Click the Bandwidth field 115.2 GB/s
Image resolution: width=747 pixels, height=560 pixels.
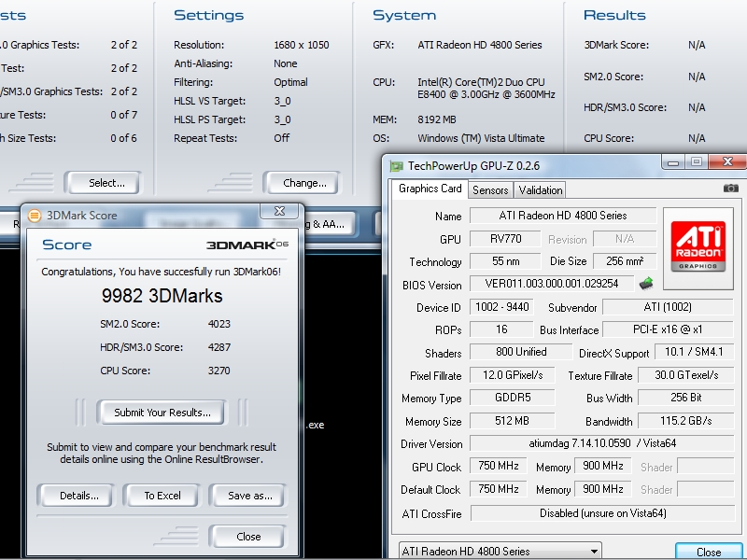click(685, 421)
